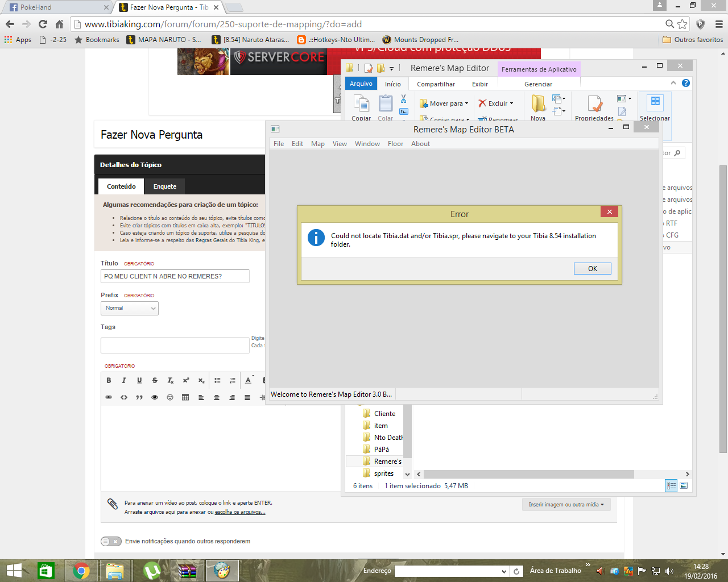
Task: Toggle the reply notifications switch
Action: click(111, 541)
